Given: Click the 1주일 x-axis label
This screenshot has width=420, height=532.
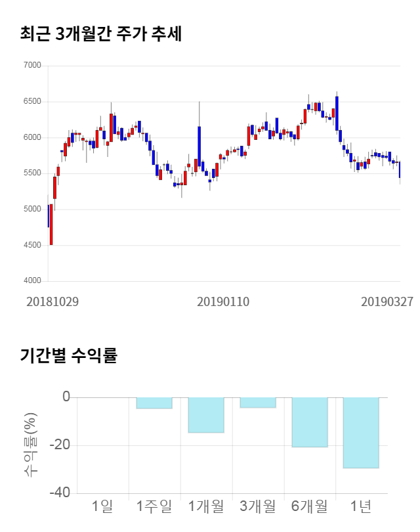Looking at the screenshot, I should click(154, 506).
